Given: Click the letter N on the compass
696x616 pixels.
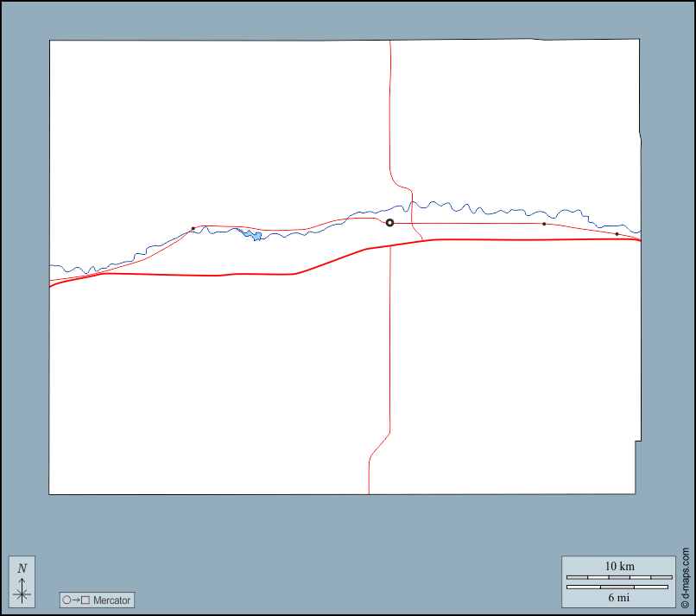Looking at the screenshot, I should click(x=22, y=568).
